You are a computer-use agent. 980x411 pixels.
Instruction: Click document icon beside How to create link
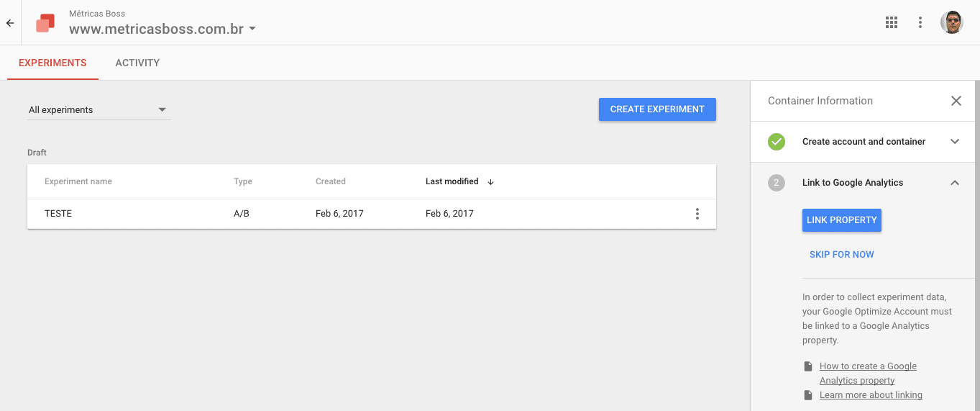pos(808,366)
